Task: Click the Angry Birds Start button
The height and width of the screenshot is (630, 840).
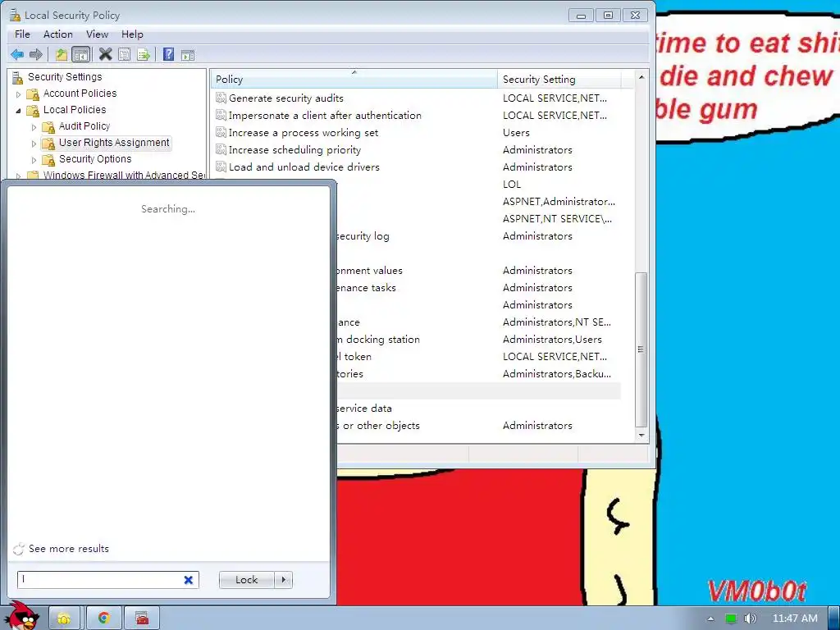Action: pos(21,616)
